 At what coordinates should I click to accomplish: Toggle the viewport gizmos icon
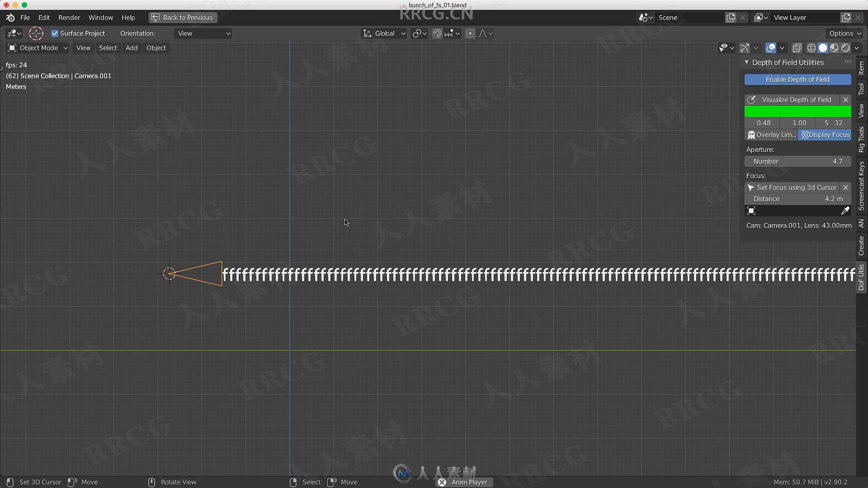[744, 48]
